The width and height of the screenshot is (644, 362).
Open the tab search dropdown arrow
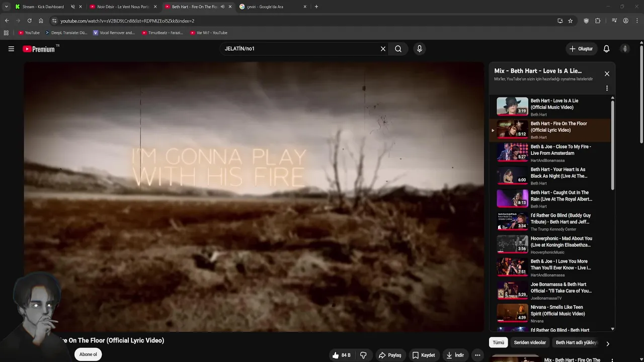point(6,7)
